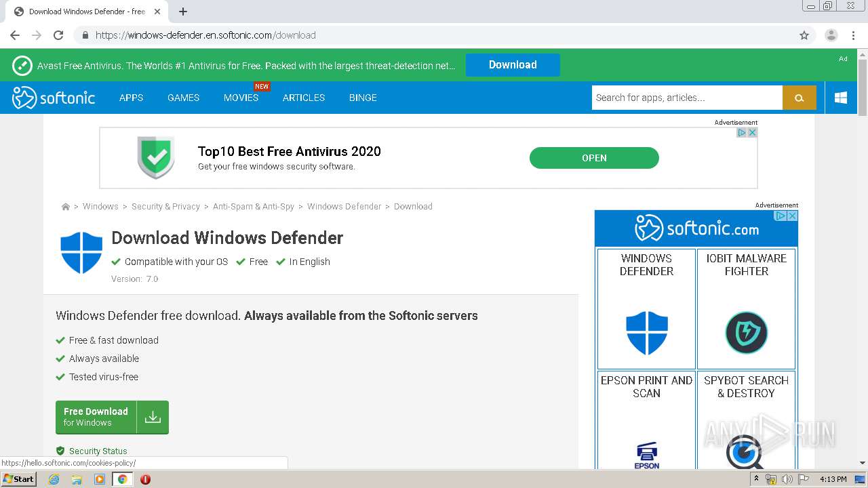The width and height of the screenshot is (868, 488).
Task: Click the 'Version: 7.0' text
Action: pyautogui.click(x=134, y=279)
